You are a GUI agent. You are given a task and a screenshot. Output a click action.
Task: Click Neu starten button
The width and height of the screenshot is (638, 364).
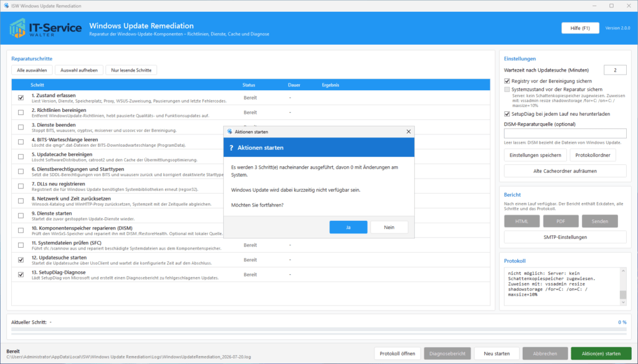pos(497,353)
